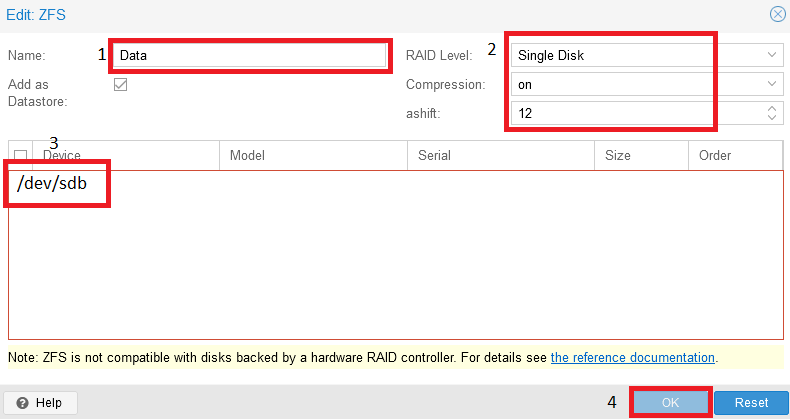Viewport: 790px width, 420px height.
Task: Click the Name field containing Data
Action: tap(249, 55)
